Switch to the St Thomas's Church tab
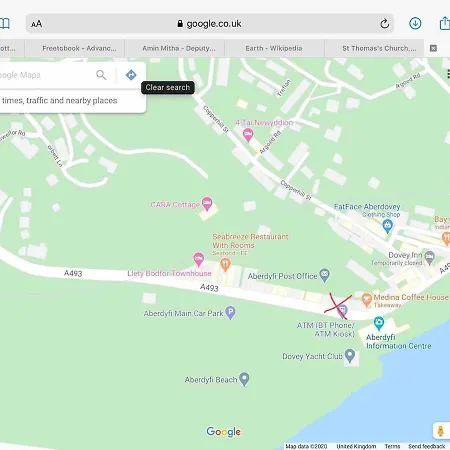The height and width of the screenshot is (450, 450). click(374, 48)
